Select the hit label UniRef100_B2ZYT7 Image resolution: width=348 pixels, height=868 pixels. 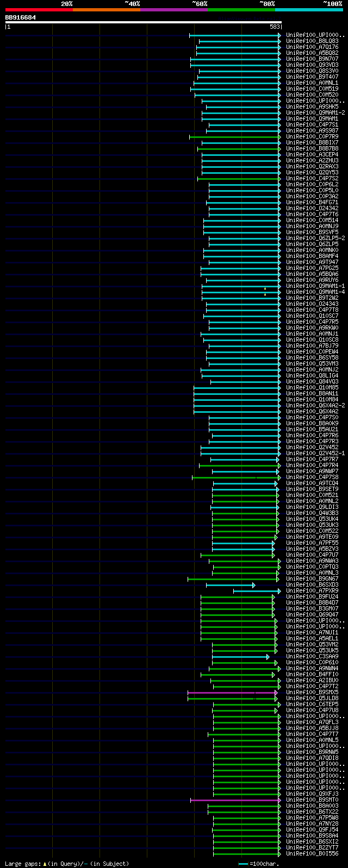coord(312,847)
